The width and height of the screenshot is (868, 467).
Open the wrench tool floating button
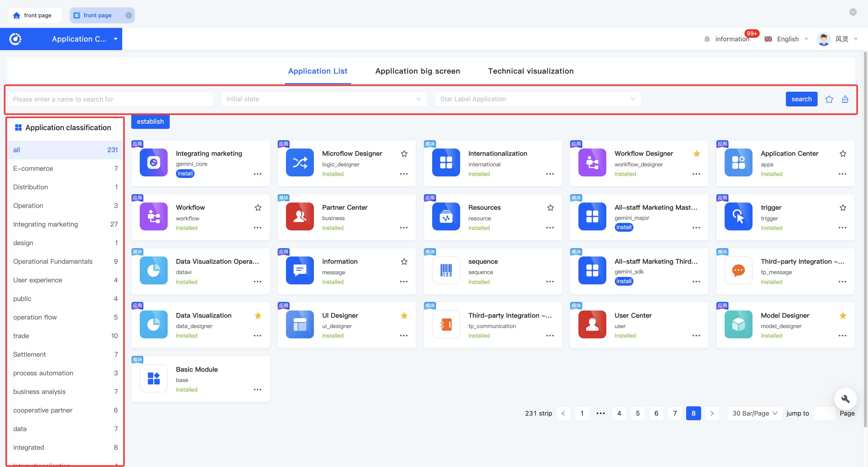[x=845, y=399]
